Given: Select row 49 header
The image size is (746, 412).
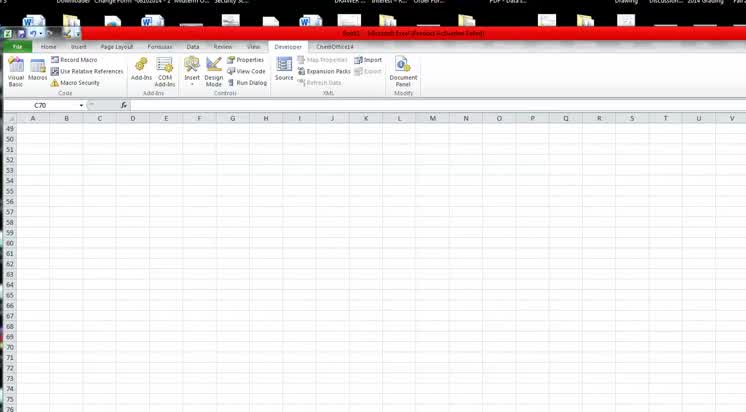Looking at the screenshot, I should [x=10, y=128].
